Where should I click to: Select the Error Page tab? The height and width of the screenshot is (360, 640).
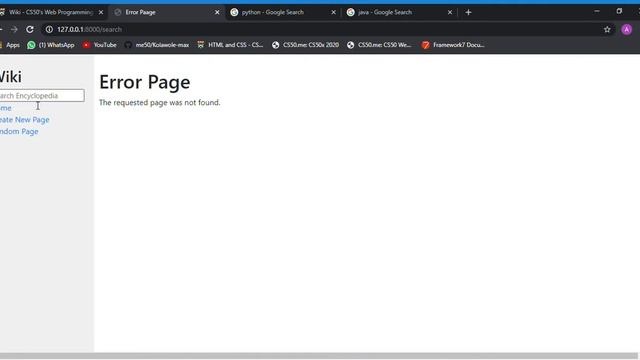pyautogui.click(x=167, y=12)
